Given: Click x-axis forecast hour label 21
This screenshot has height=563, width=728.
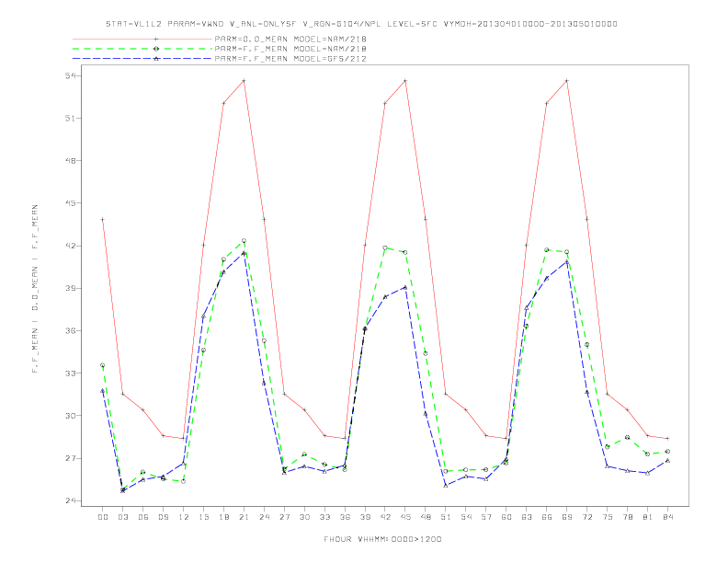Looking at the screenshot, I should pos(244,517).
